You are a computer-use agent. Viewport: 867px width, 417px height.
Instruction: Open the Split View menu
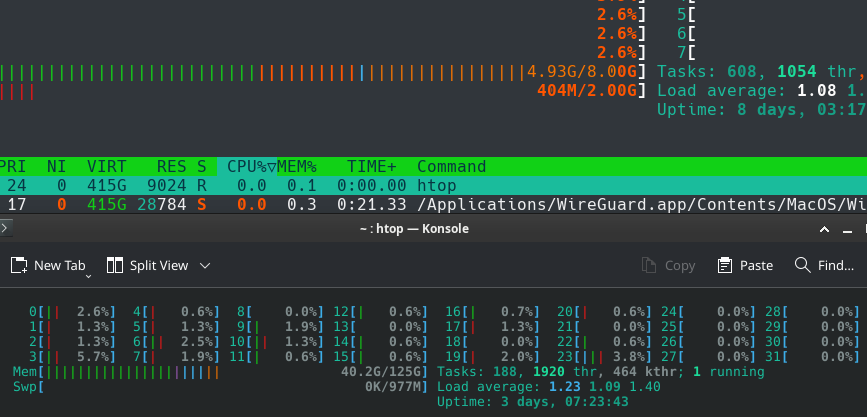158,265
